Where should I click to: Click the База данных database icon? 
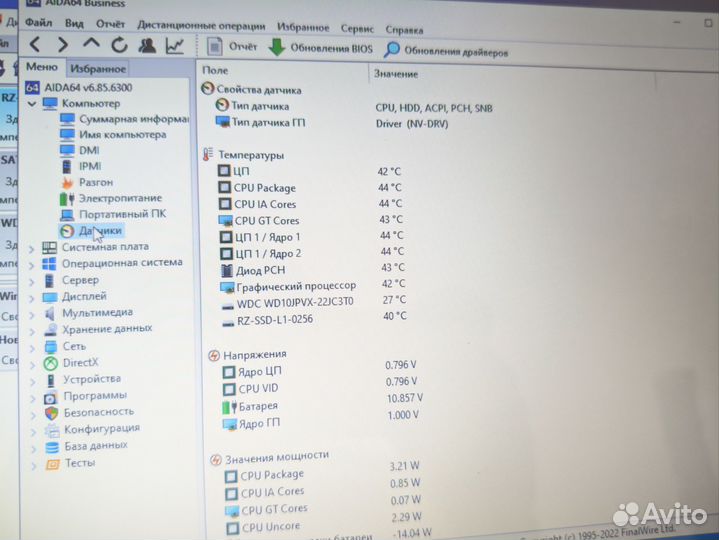coord(52,447)
